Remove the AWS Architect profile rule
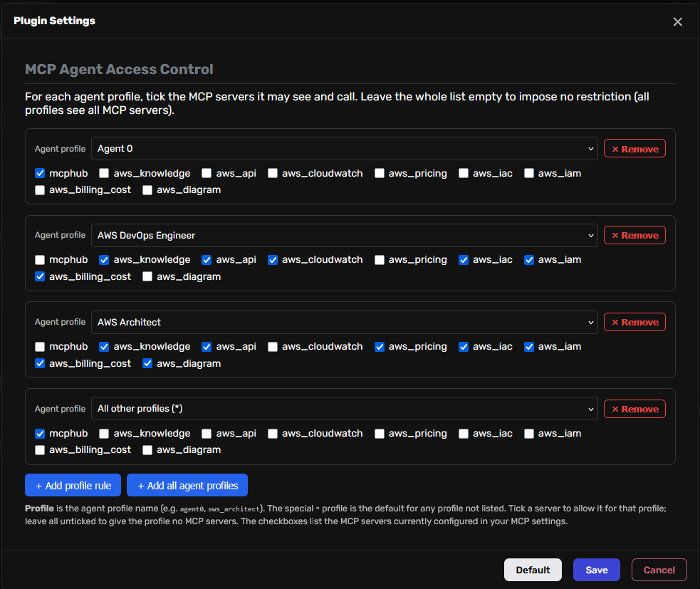The height and width of the screenshot is (589, 700). point(634,322)
